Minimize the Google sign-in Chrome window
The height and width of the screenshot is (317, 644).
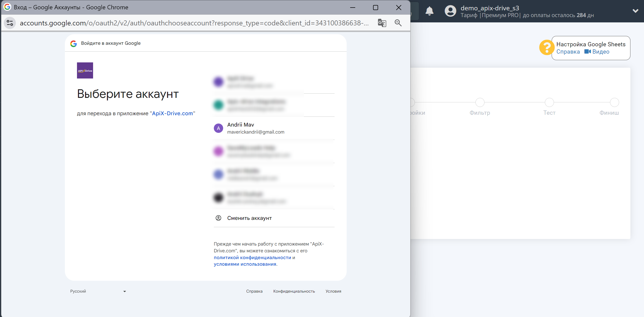click(353, 8)
